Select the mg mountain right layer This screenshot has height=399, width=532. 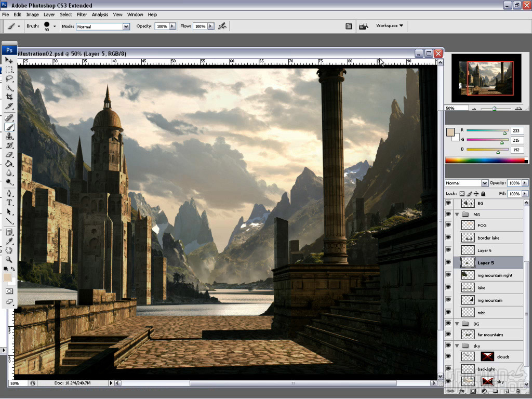coord(495,275)
